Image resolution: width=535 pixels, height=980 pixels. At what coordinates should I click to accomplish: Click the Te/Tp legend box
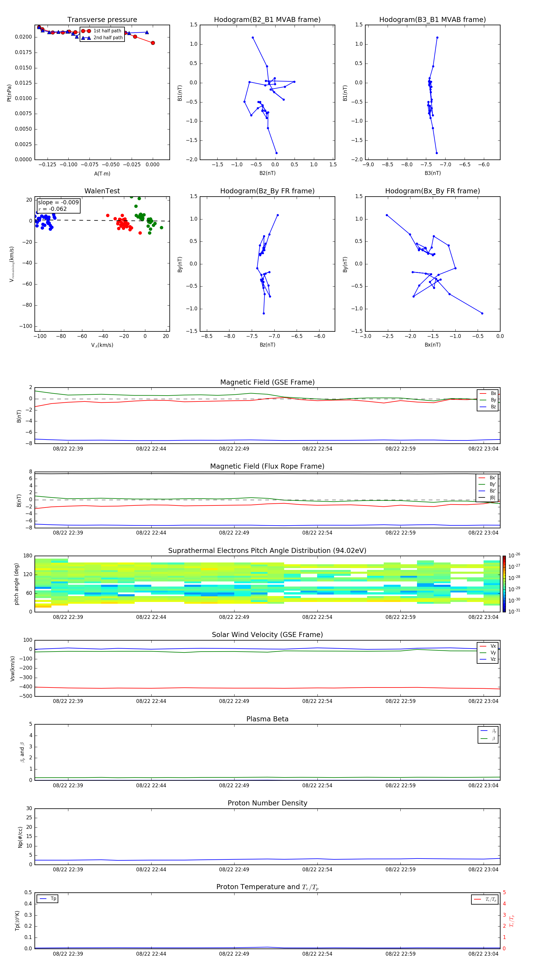(x=485, y=899)
